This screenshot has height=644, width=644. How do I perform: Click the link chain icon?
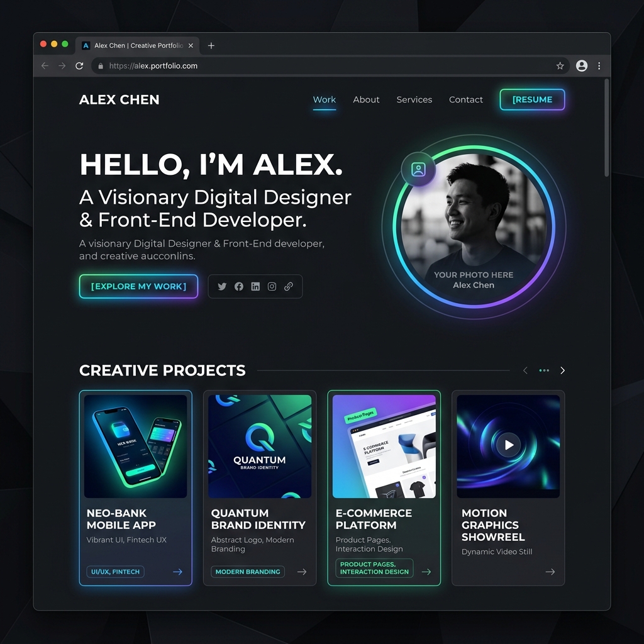pos(289,286)
